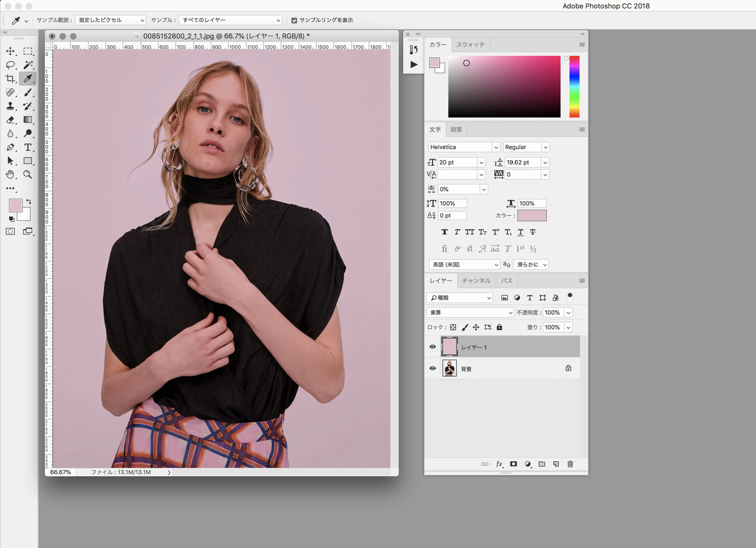Open 英語 (米国) language dropdown
This screenshot has height=548, width=756.
point(464,265)
